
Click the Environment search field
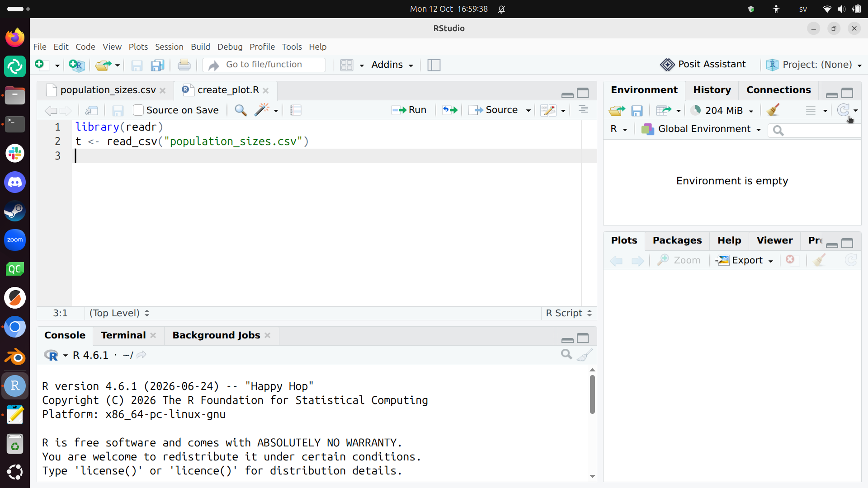coord(815,130)
